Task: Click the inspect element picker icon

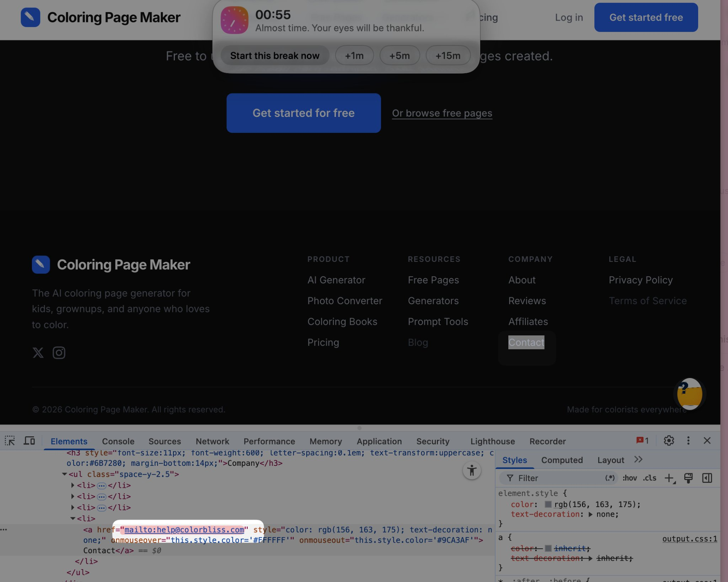Action: point(10,441)
